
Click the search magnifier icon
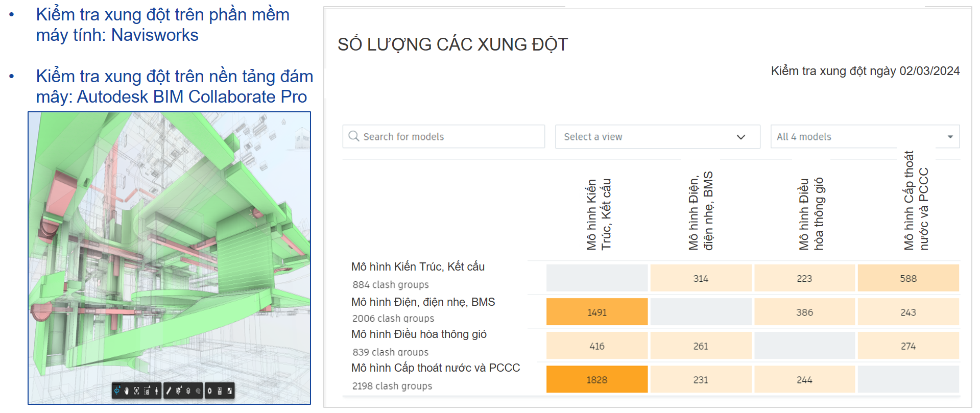click(x=353, y=136)
